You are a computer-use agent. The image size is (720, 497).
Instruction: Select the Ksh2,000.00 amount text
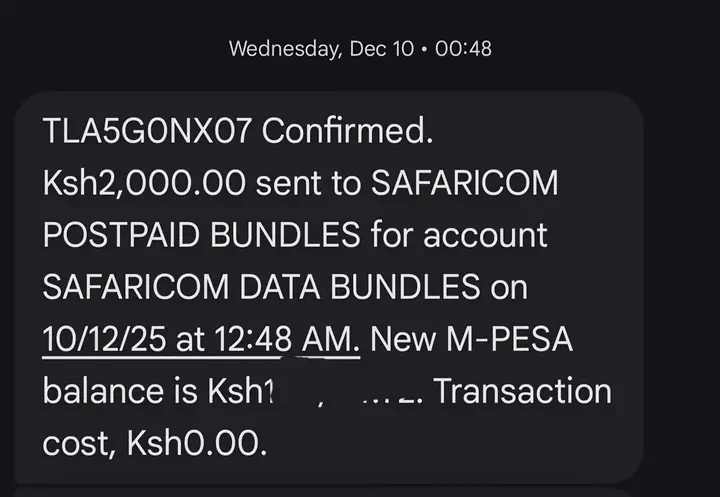(144, 183)
